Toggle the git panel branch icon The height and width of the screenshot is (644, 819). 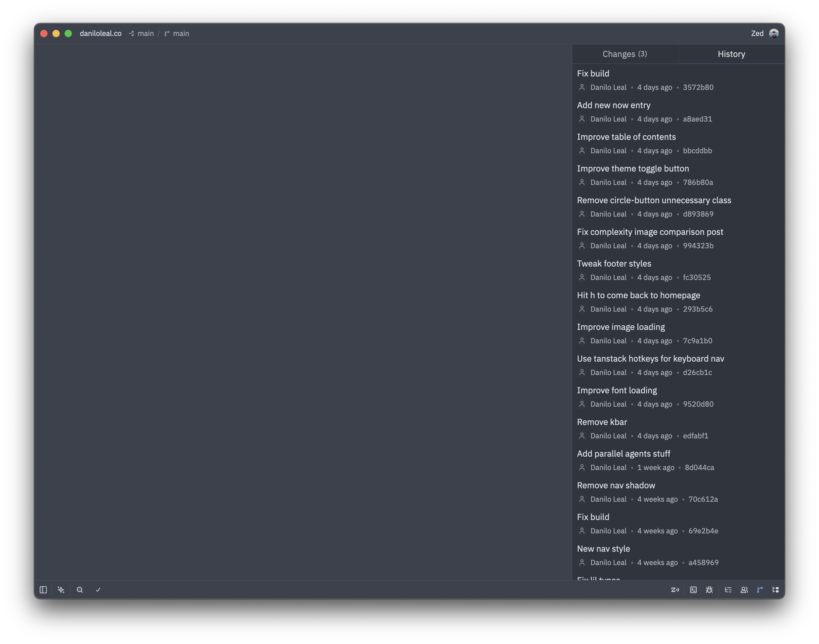click(x=760, y=590)
